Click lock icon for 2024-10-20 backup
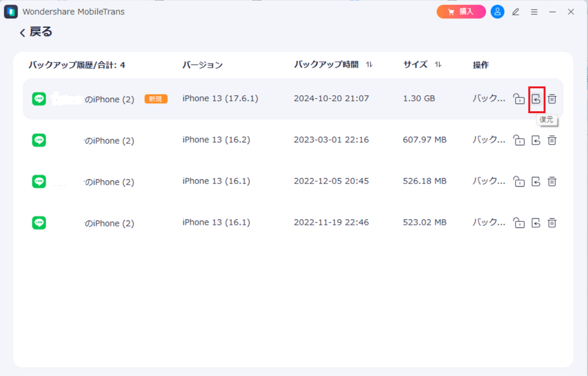 pos(519,99)
